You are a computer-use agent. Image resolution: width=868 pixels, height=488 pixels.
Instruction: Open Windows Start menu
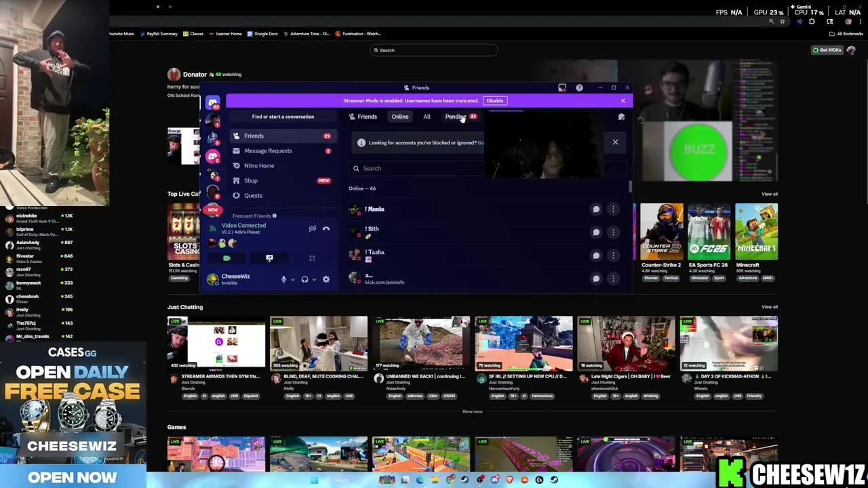coord(313,480)
